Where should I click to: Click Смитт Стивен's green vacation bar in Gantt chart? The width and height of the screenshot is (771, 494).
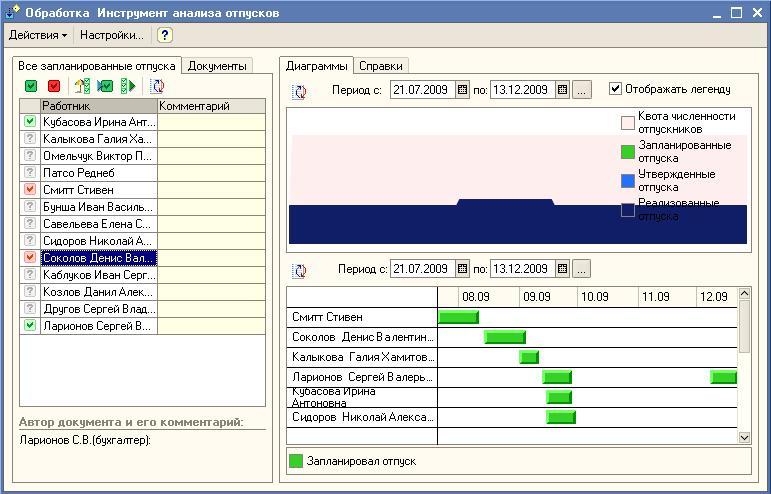(x=459, y=317)
